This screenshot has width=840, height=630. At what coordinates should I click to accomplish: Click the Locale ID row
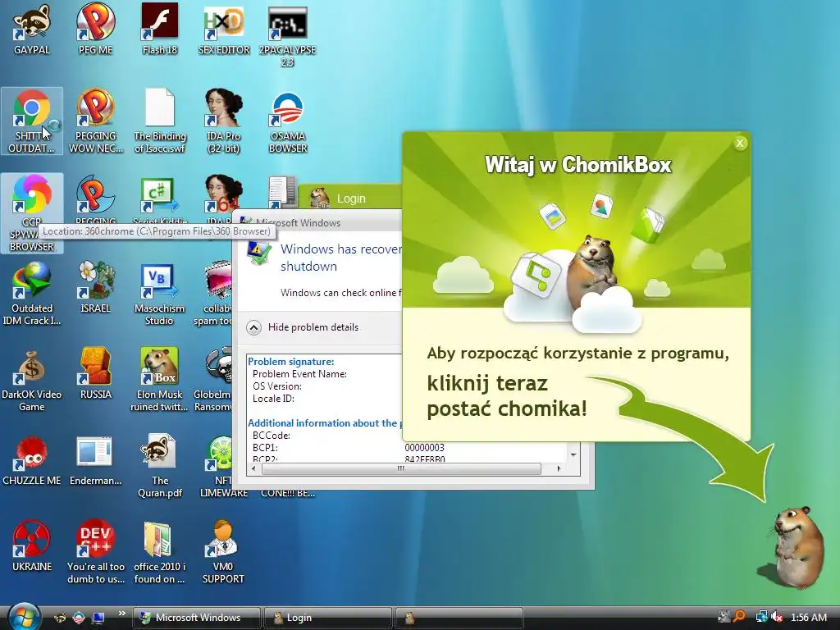click(273, 399)
